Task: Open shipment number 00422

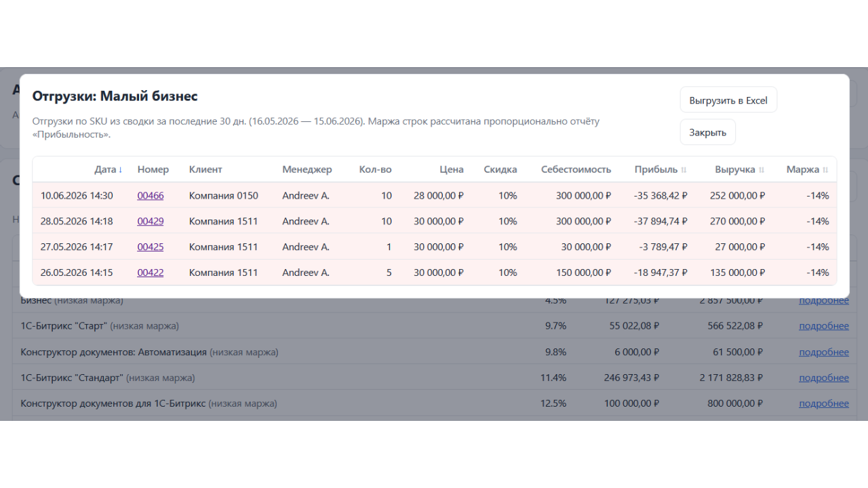Action: click(151, 273)
